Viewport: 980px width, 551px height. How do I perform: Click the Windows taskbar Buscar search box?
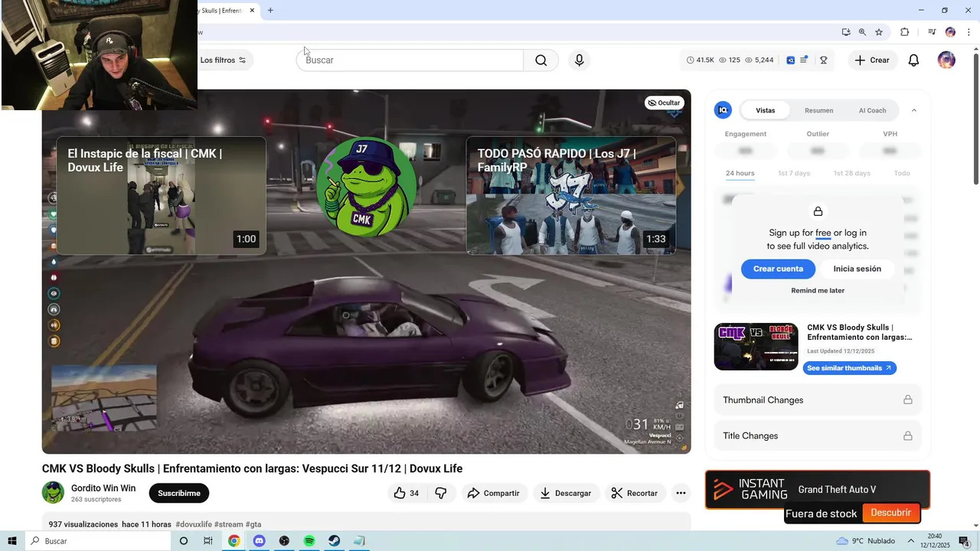[x=97, y=541]
